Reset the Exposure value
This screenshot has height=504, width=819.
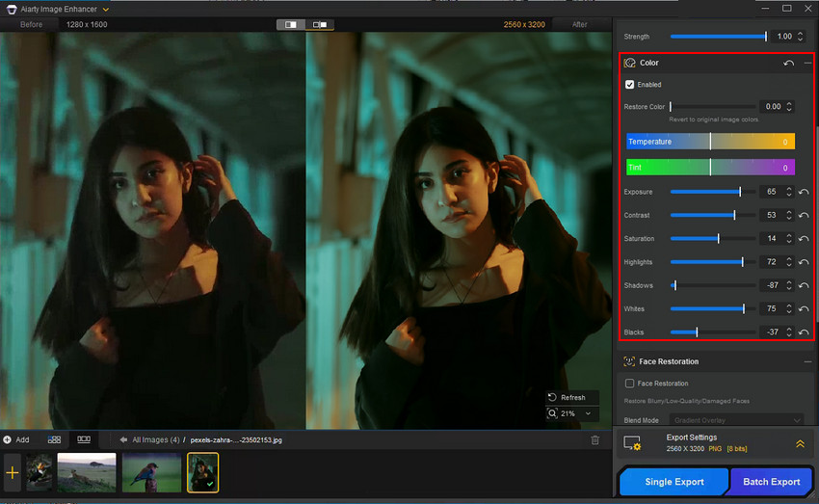point(804,192)
